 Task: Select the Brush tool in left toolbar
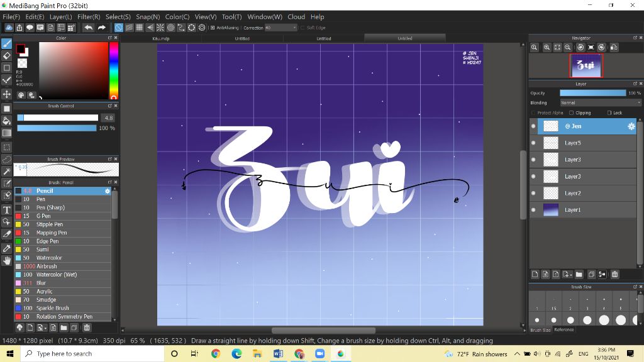(6, 43)
